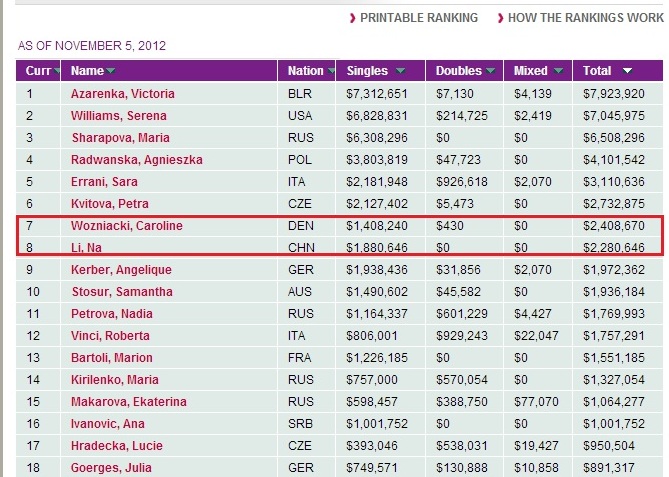This screenshot has height=477, width=669.
Task: Click the red arrow beside How The Rankings Work
Action: (x=500, y=18)
